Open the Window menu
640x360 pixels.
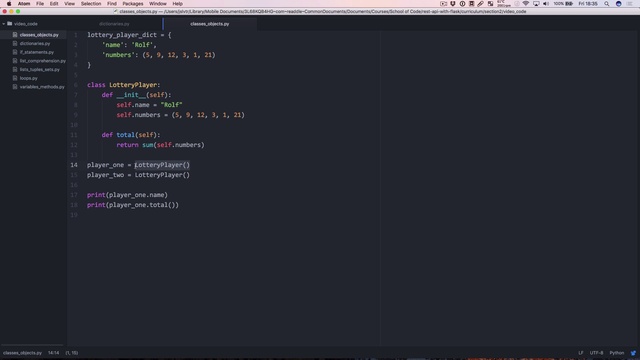click(x=158, y=4)
